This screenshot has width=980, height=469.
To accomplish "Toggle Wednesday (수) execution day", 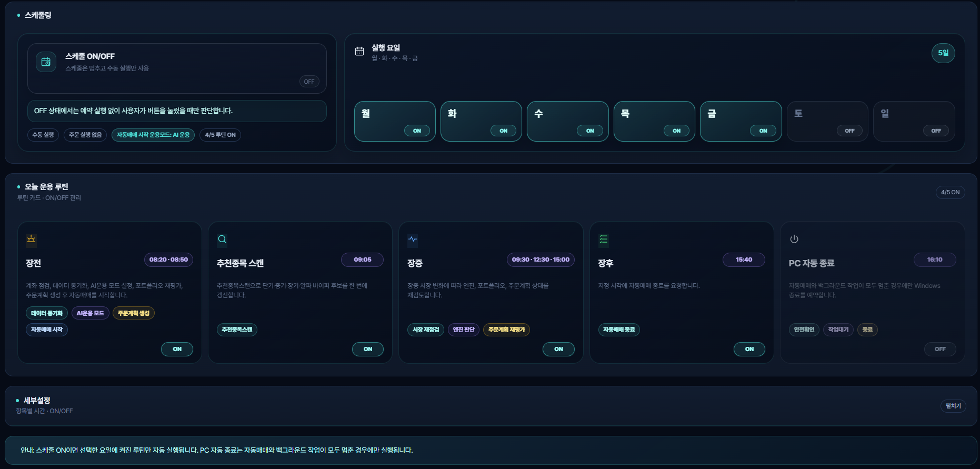I will [590, 131].
